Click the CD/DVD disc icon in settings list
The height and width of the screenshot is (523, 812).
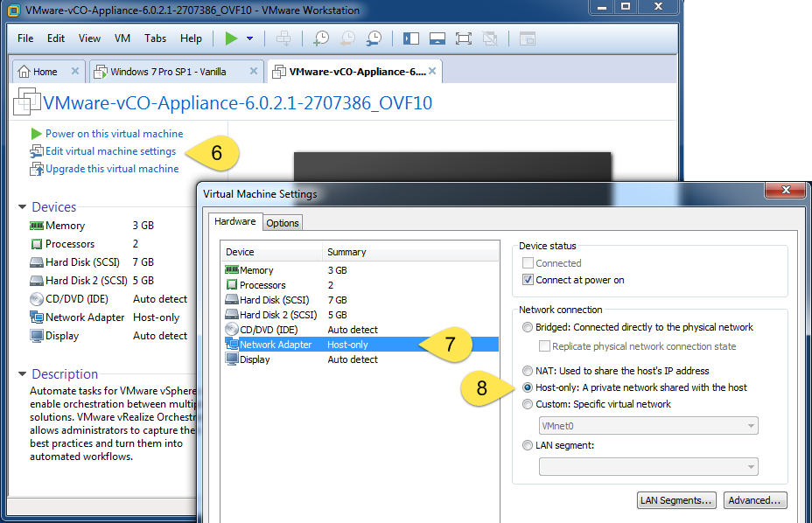[232, 330]
